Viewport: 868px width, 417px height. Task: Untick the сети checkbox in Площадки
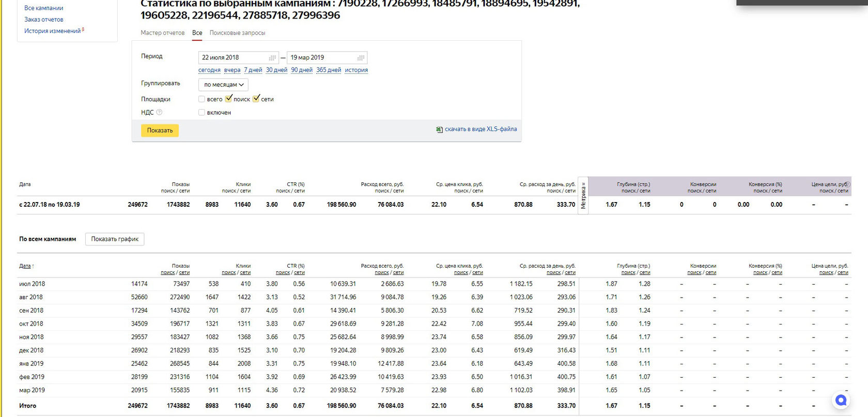pyautogui.click(x=256, y=99)
